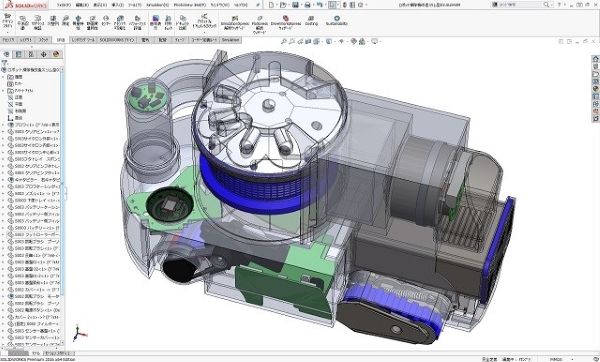The height and width of the screenshot is (362, 600).
Task: Click the Home icon in right task pane
Action: [x=595, y=59]
